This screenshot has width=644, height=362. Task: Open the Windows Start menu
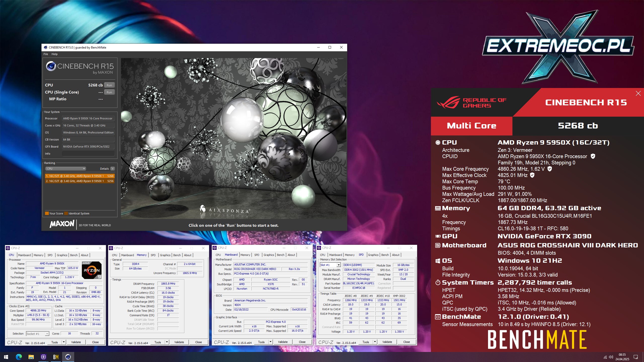coord(6,357)
